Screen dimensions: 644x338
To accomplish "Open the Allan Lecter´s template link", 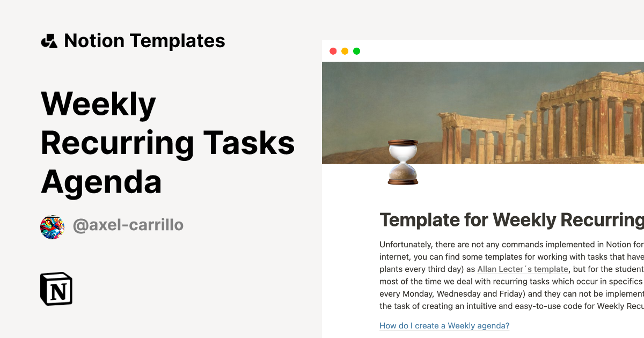I will coord(523,269).
